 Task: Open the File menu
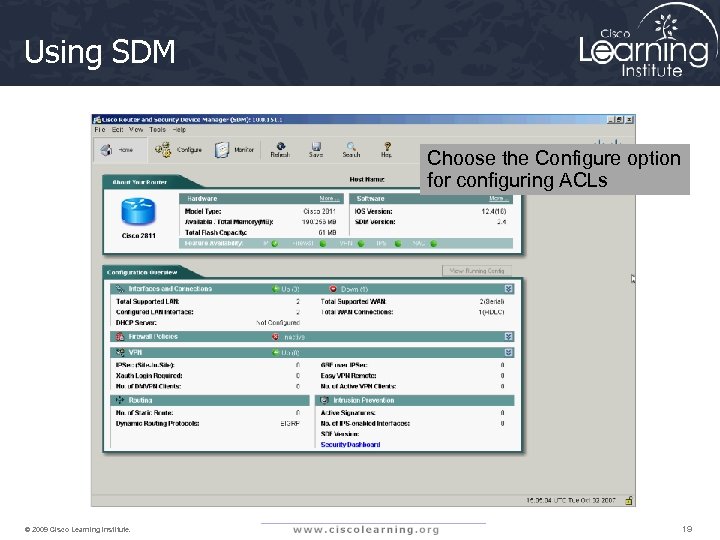pyautogui.click(x=100, y=130)
